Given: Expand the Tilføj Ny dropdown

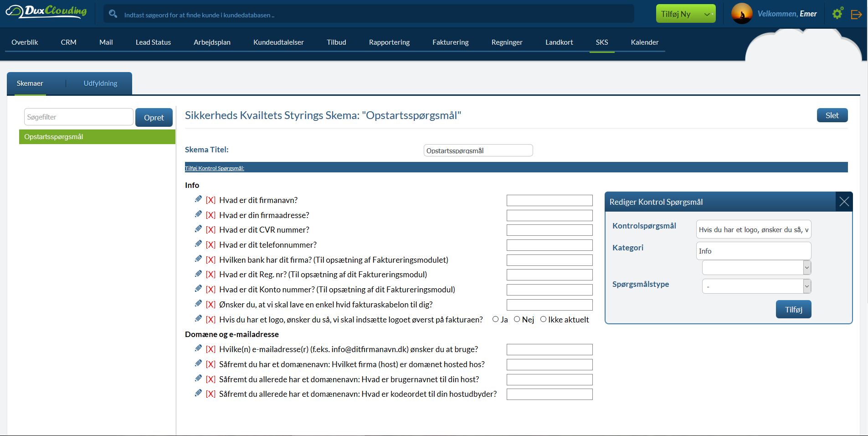Looking at the screenshot, I should click(x=686, y=14).
